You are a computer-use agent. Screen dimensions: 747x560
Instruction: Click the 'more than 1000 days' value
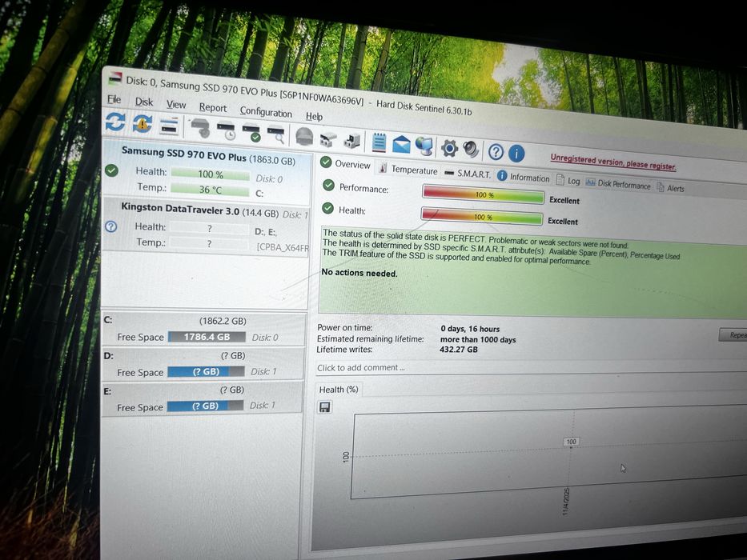[x=478, y=339]
